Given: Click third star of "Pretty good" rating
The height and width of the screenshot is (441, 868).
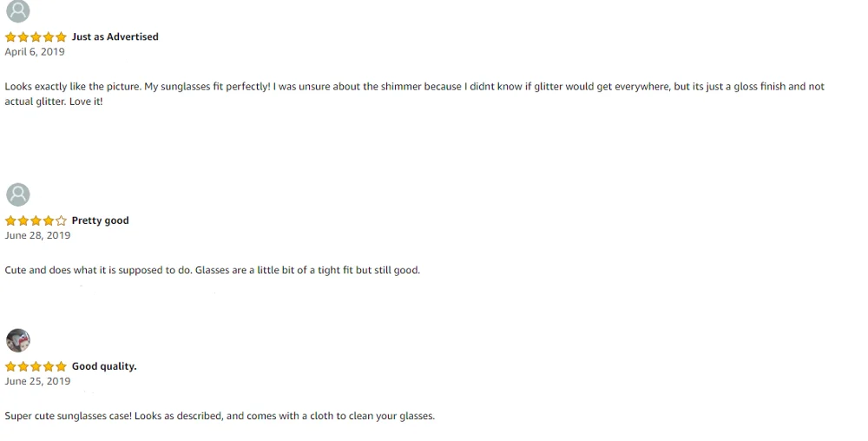Looking at the screenshot, I should pos(36,221).
